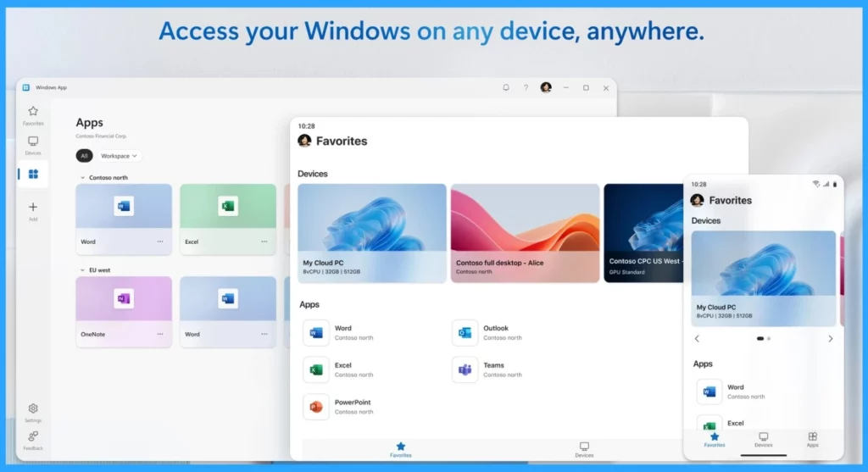This screenshot has height=472, width=868.
Task: Open user profile avatar in title bar
Action: [546, 87]
